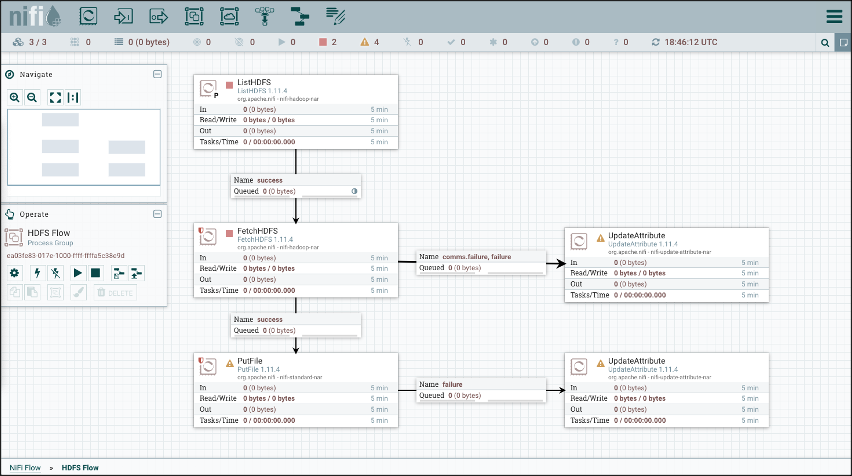Click the bulletin indicator on FetchHDFS processor
This screenshot has width=852, height=476.
pyautogui.click(x=201, y=230)
